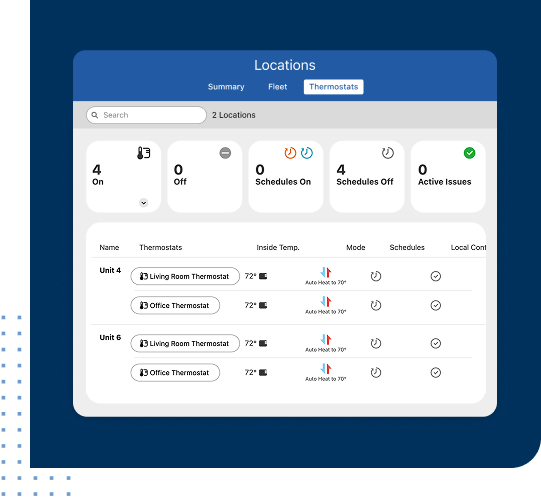Open Unit 4 Living Room Thermostat
This screenshot has height=498, width=541.
(x=185, y=276)
